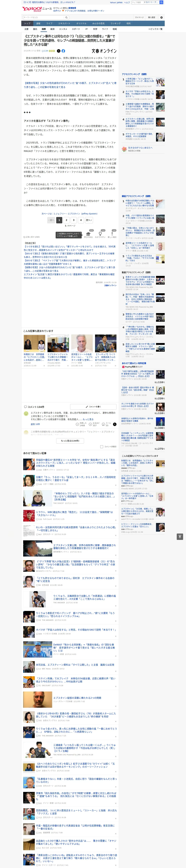186x868 pixels.
Task: Select the エキスパート tab
Action: click(x=64, y=23)
